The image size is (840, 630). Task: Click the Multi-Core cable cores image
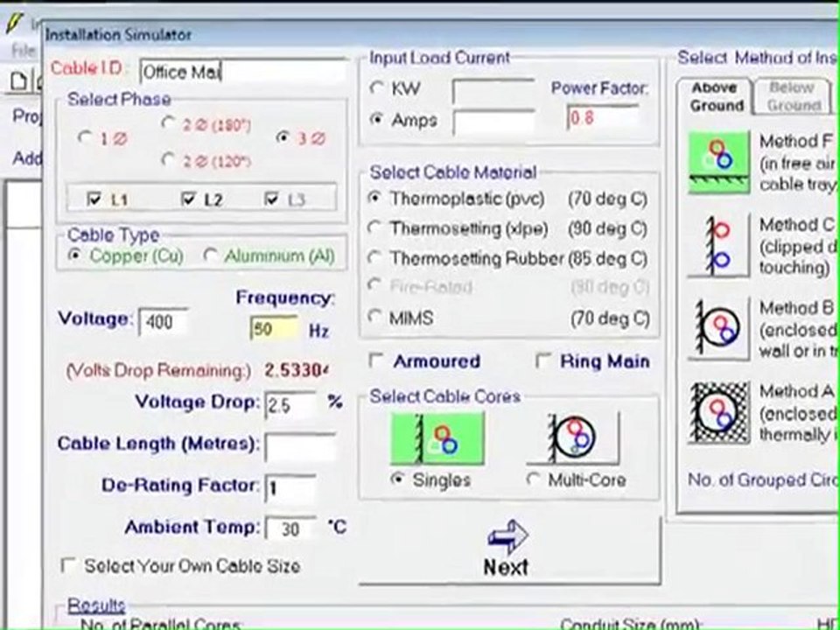pyautogui.click(x=572, y=438)
